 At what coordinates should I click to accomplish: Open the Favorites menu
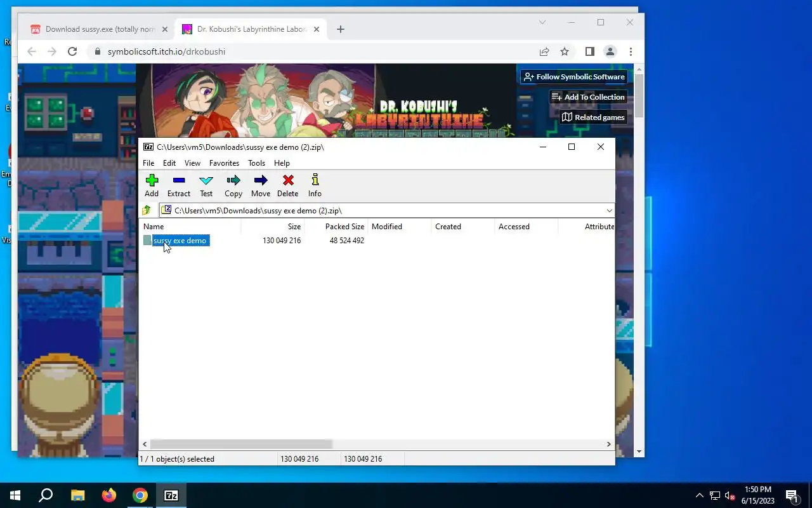click(224, 163)
